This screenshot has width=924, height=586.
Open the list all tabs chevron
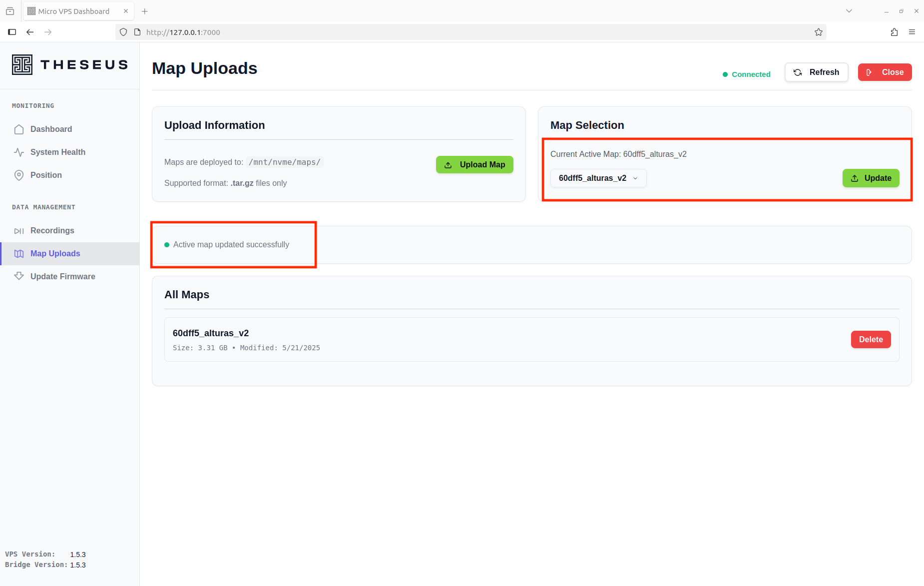pos(849,11)
